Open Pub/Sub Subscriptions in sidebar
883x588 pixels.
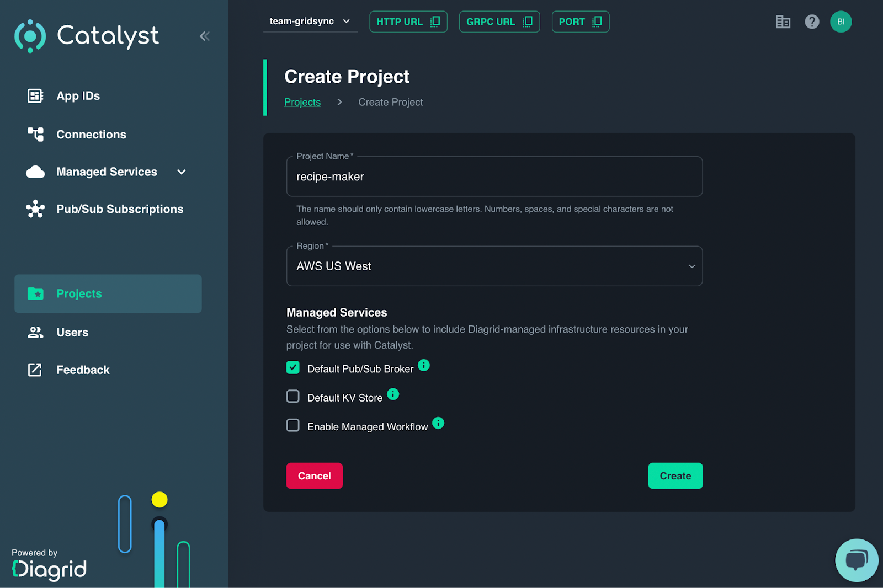(x=119, y=209)
